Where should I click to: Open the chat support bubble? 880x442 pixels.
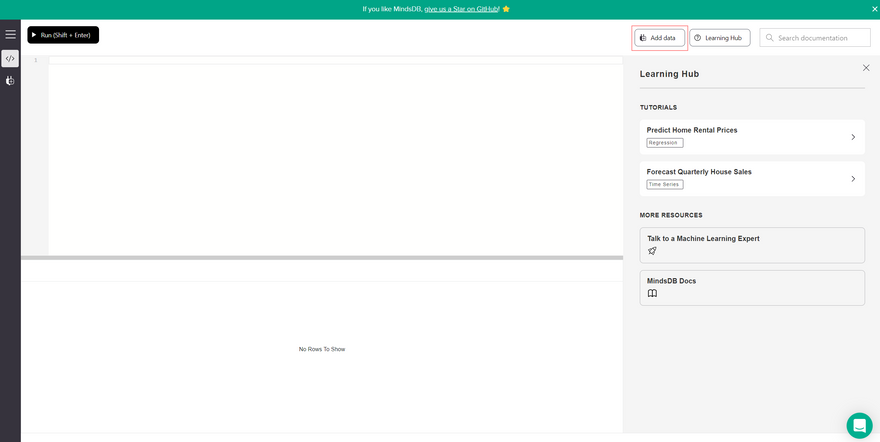click(859, 425)
